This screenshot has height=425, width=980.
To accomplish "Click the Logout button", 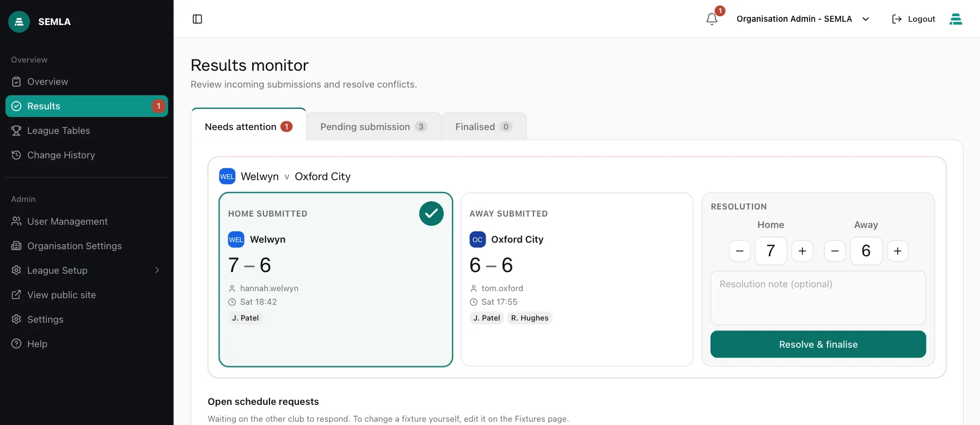I will click(x=914, y=19).
